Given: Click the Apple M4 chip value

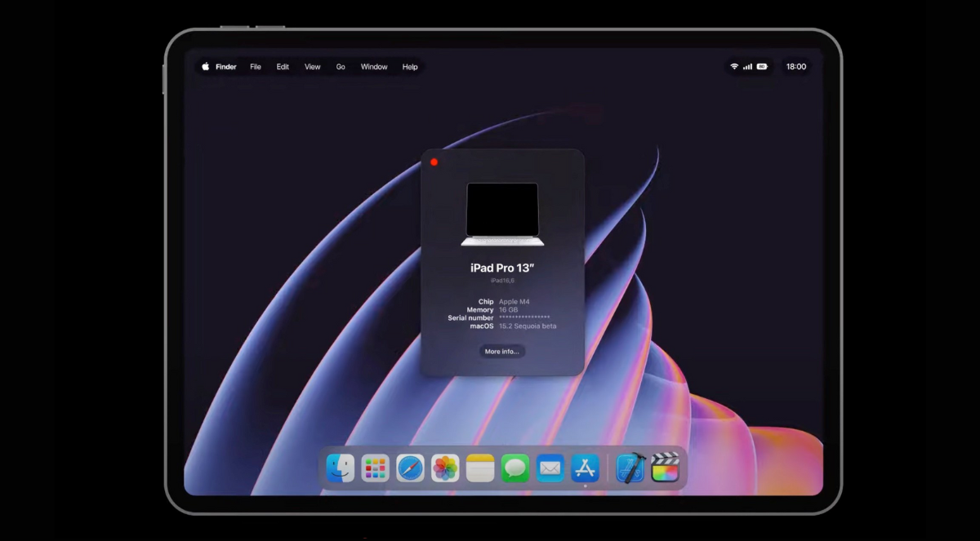Looking at the screenshot, I should (x=514, y=302).
